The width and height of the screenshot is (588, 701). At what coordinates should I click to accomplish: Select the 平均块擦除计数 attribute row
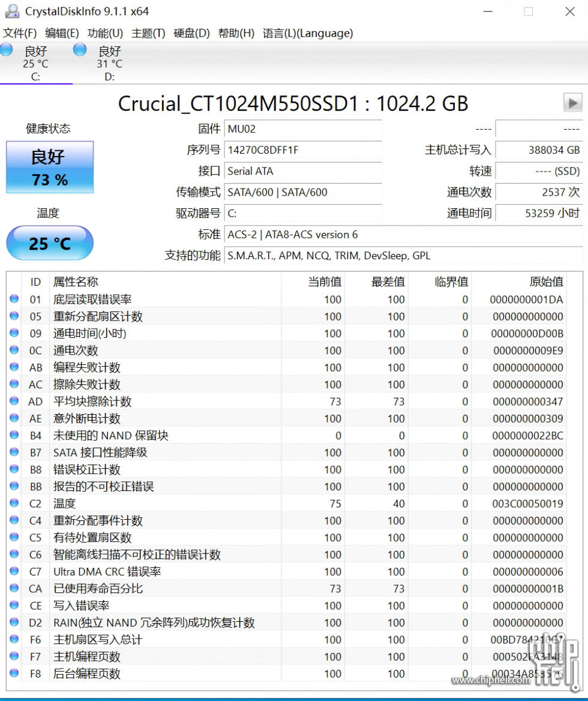pyautogui.click(x=286, y=401)
